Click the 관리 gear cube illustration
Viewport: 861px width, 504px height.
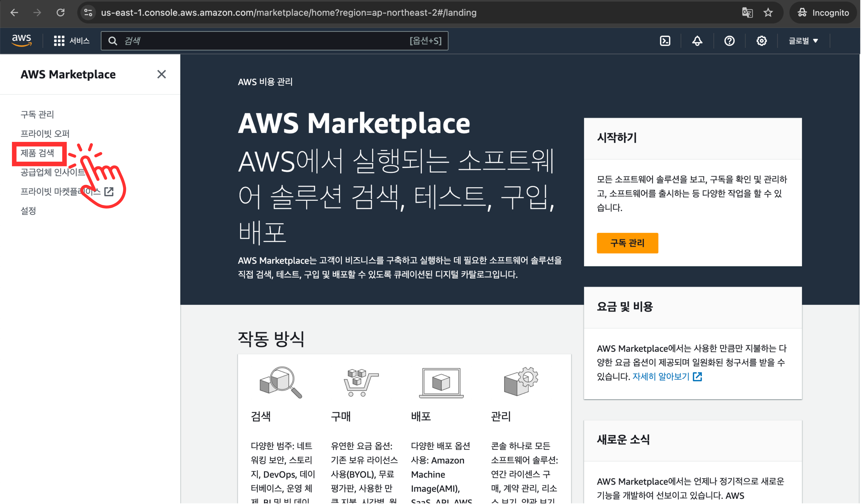[521, 382]
